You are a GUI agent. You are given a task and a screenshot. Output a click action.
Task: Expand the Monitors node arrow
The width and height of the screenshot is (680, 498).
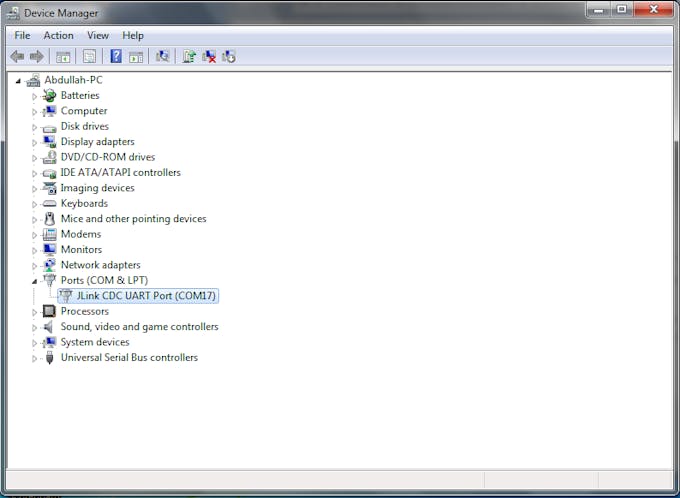pyautogui.click(x=34, y=250)
